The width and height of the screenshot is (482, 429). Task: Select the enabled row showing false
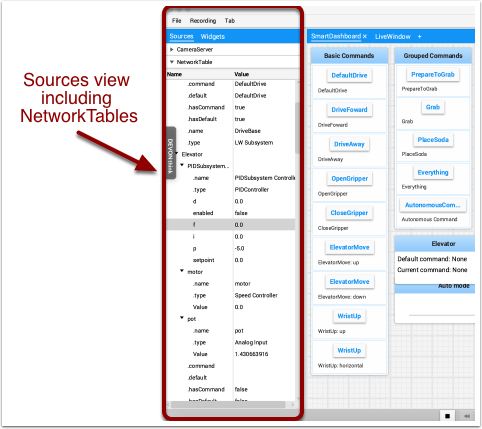click(231, 213)
